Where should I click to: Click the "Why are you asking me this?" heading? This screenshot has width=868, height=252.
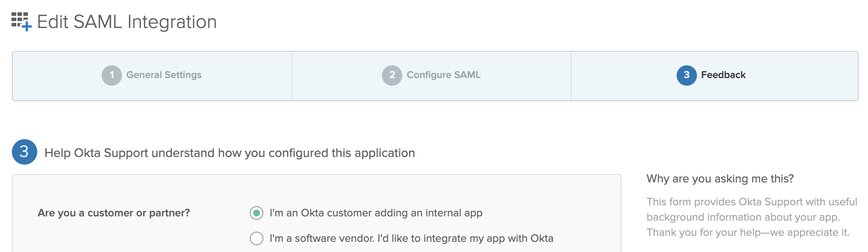click(720, 179)
